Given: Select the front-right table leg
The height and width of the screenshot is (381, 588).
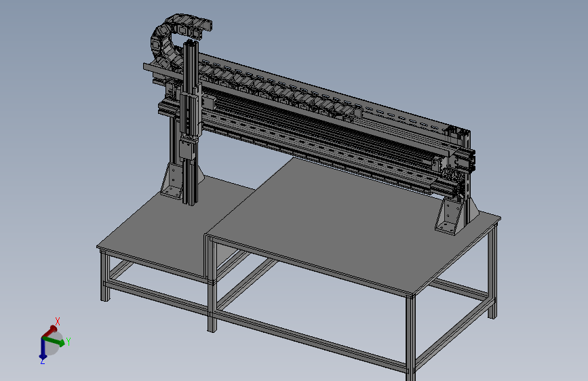Looking at the screenshot, I should pos(411,338).
